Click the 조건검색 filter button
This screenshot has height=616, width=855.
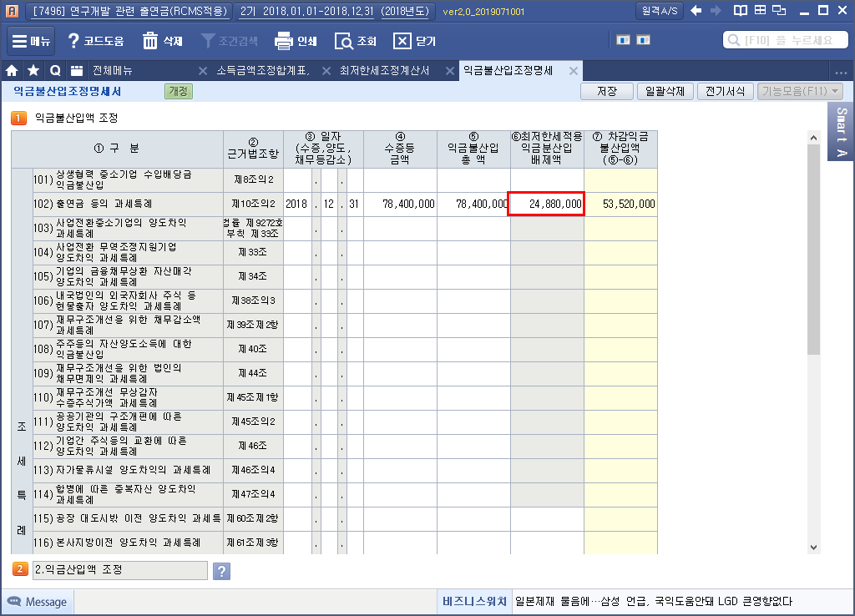(x=230, y=41)
